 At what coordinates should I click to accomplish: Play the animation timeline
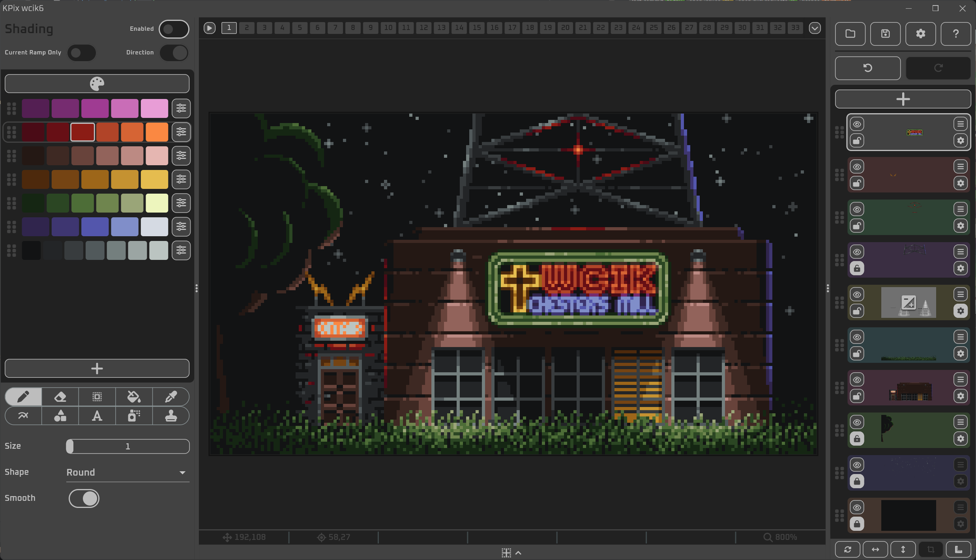(x=210, y=28)
